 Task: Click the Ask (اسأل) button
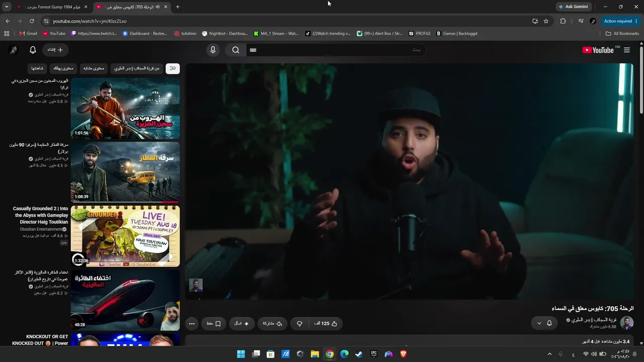click(242, 323)
